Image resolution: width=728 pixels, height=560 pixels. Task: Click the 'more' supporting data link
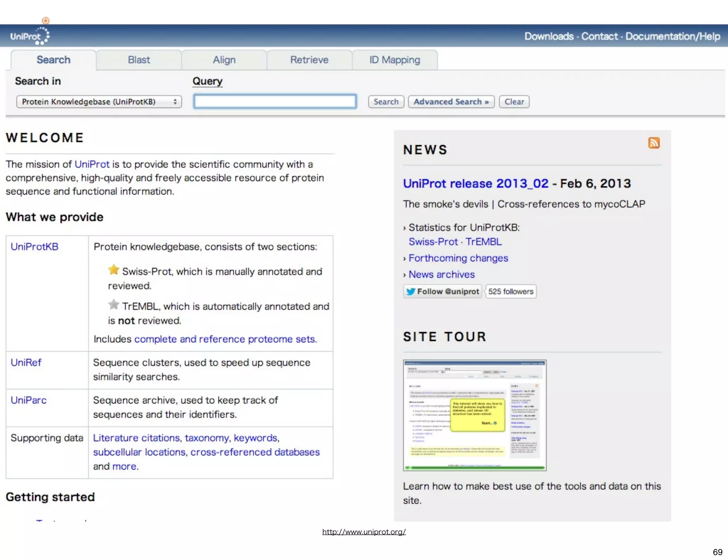click(124, 466)
